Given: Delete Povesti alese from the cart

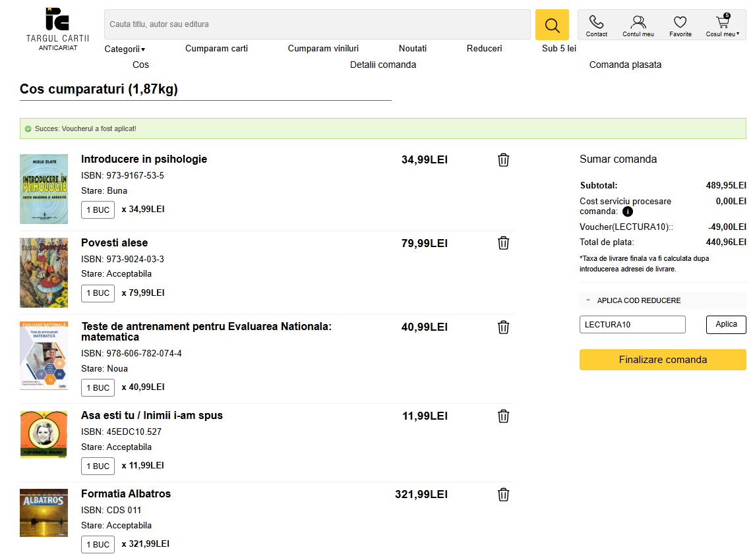Looking at the screenshot, I should click(x=503, y=243).
